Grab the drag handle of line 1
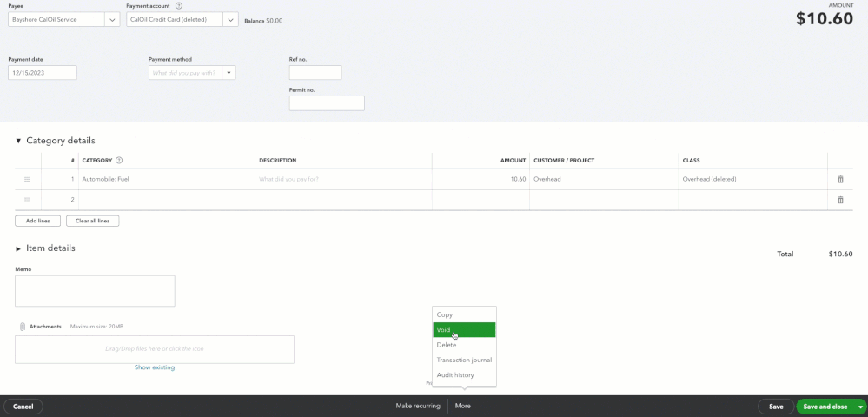Image resolution: width=868 pixels, height=417 pixels. point(27,180)
